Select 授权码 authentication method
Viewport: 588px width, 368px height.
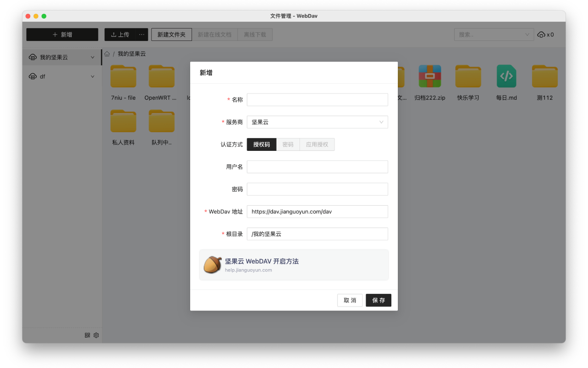click(262, 144)
